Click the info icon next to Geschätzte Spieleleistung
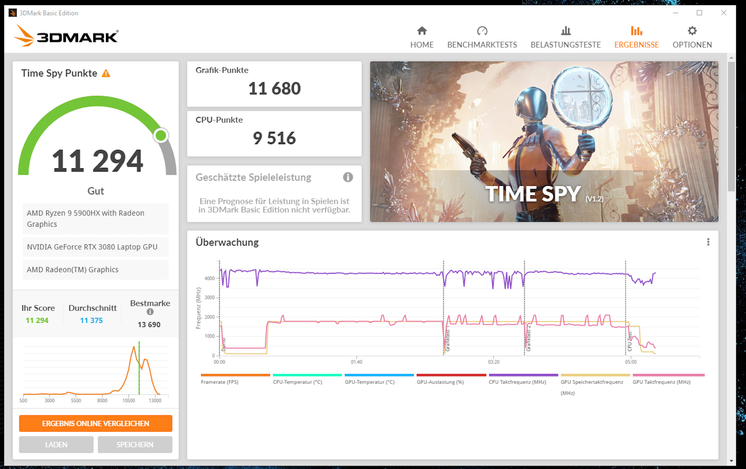The height and width of the screenshot is (469, 746). pos(348,177)
